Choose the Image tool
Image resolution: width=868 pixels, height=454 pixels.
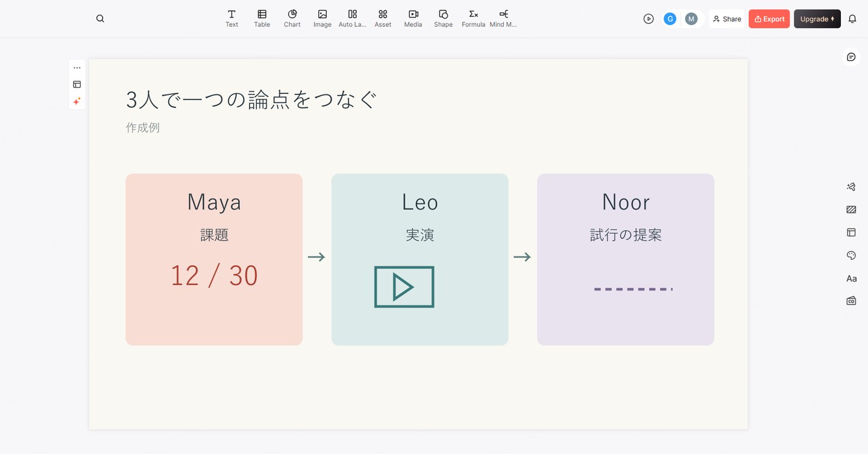(x=322, y=19)
